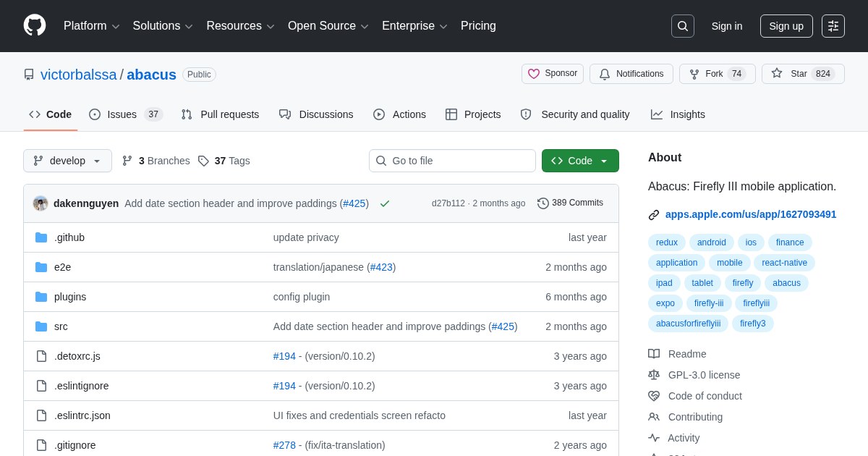Image resolution: width=868 pixels, height=456 pixels.
Task: Open the 'update privacy' commit message
Action: [306, 237]
